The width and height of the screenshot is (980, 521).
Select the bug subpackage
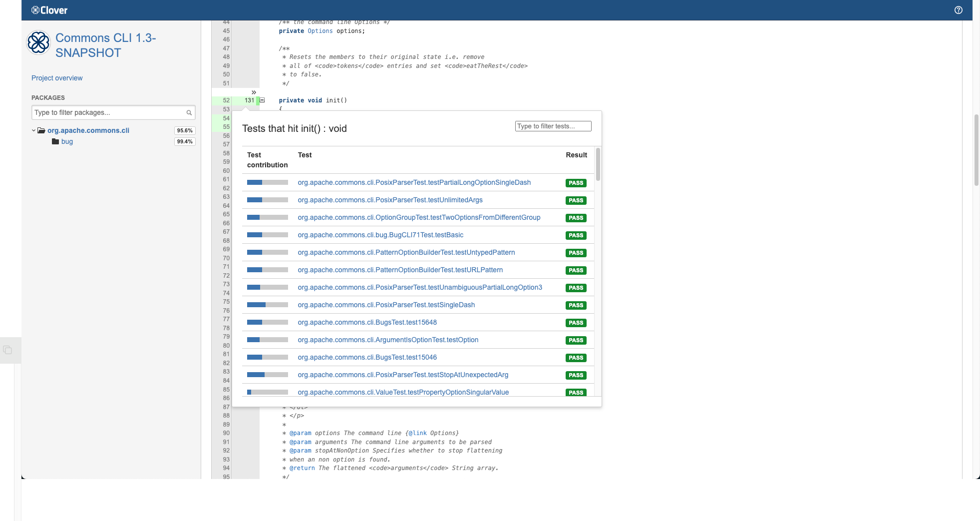(x=67, y=142)
